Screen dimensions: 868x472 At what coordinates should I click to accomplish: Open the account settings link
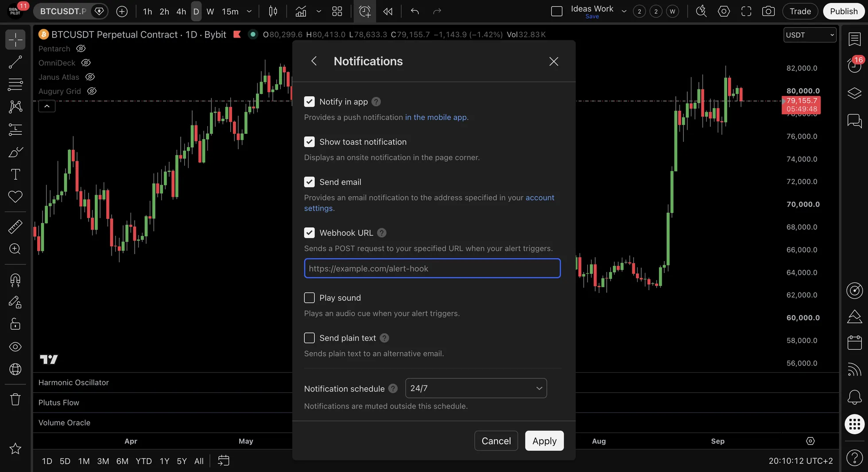539,198
